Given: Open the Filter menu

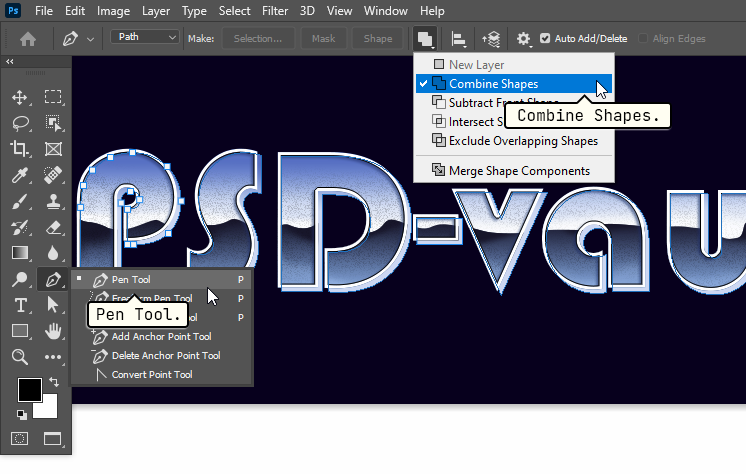Looking at the screenshot, I should (x=274, y=11).
